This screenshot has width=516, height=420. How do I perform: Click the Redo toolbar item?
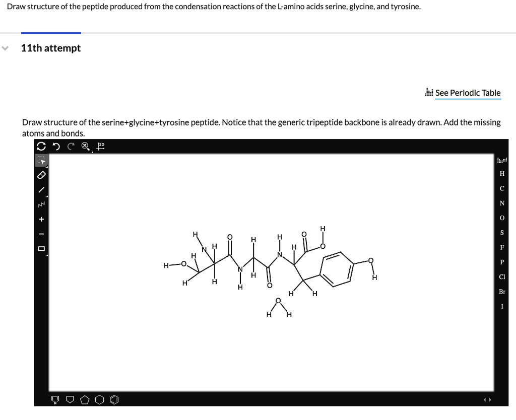pos(71,146)
